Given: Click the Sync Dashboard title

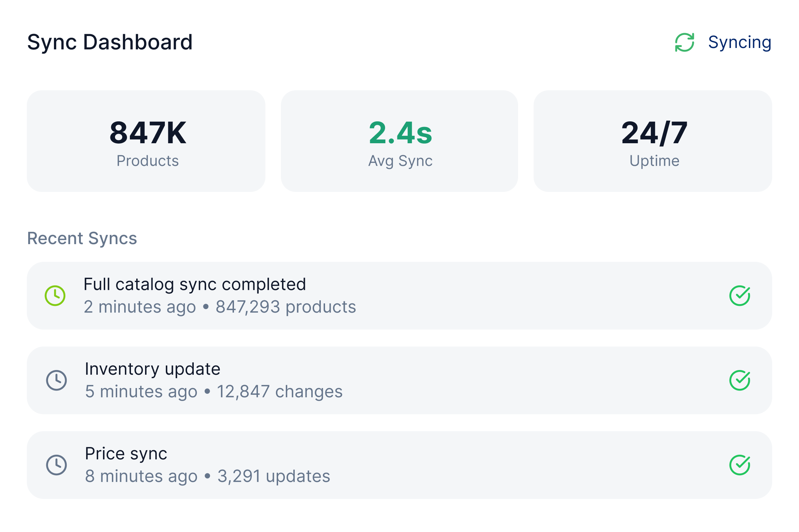Looking at the screenshot, I should 110,42.
